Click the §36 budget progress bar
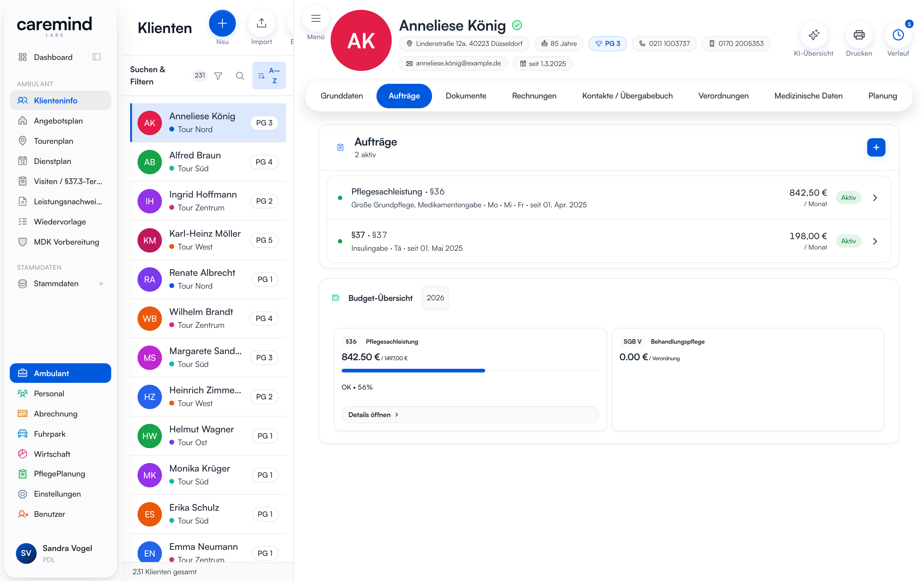This screenshot has height=581, width=924. [x=470, y=371]
